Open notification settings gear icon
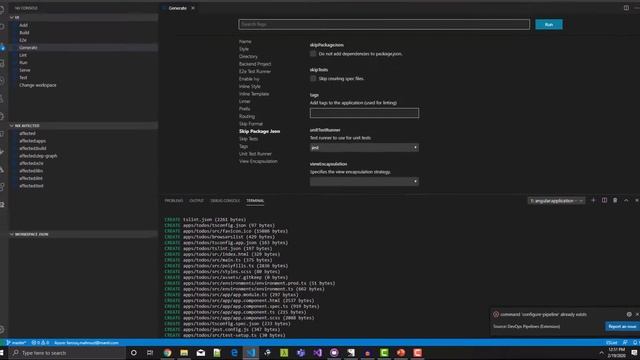The height and width of the screenshot is (360, 640). tap(629, 314)
